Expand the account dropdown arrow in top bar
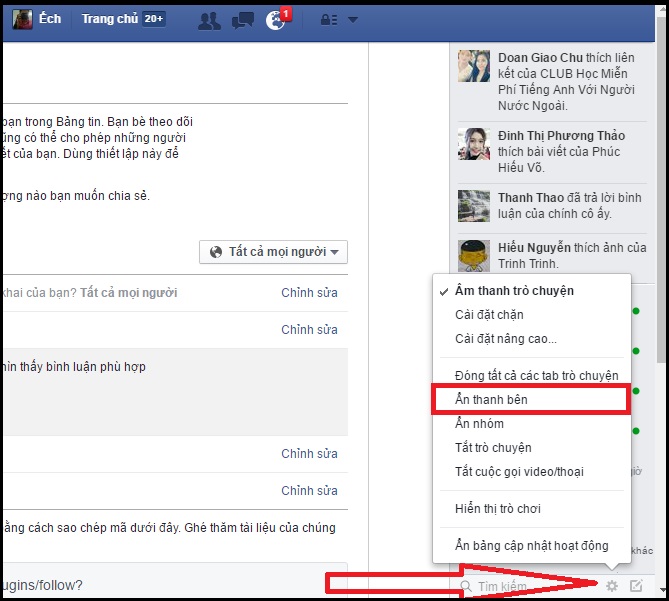The width and height of the screenshot is (669, 601). [x=353, y=20]
